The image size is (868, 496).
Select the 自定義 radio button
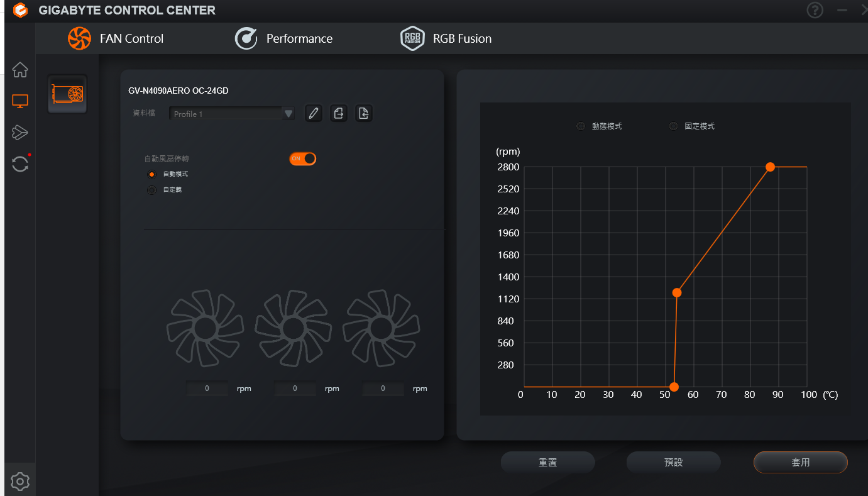click(x=151, y=190)
